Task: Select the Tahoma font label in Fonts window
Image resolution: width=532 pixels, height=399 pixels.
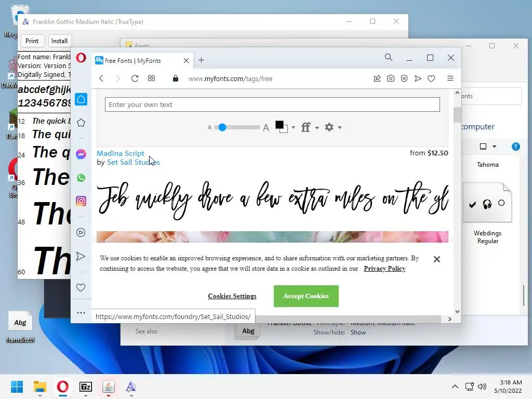Action: pyautogui.click(x=487, y=165)
